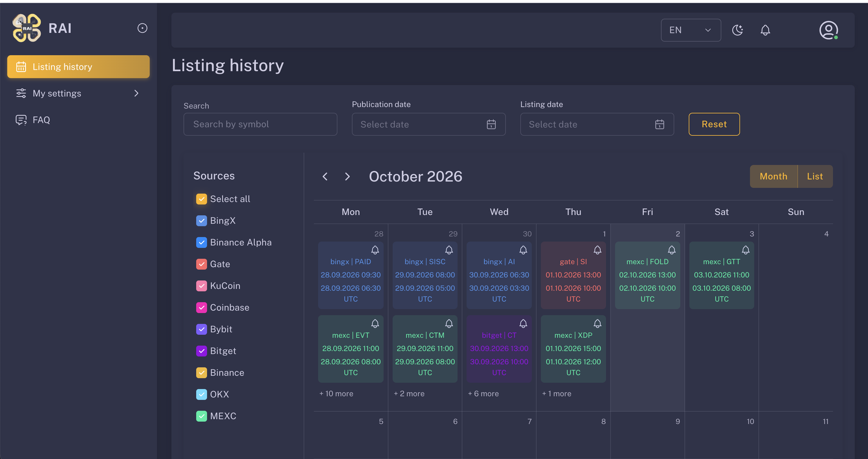Expand '+ 2 more' on Tuesday 29
This screenshot has width=868, height=459.
pos(409,393)
